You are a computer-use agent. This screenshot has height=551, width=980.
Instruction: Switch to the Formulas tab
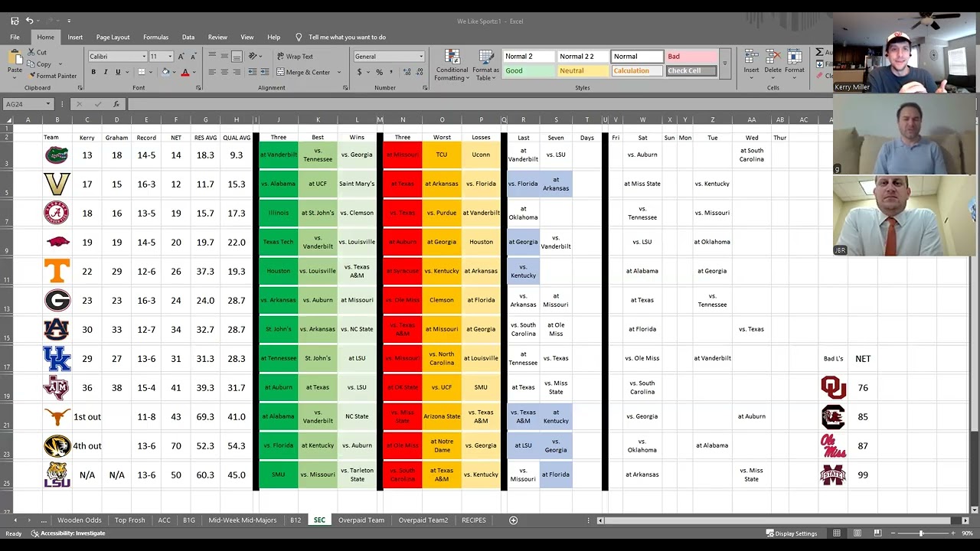pos(155,37)
